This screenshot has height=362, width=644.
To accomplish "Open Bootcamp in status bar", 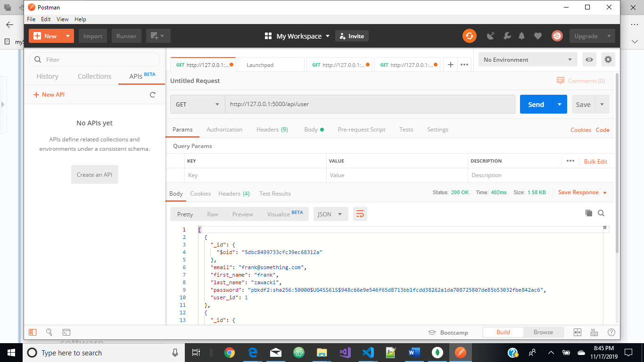I will [x=448, y=332].
